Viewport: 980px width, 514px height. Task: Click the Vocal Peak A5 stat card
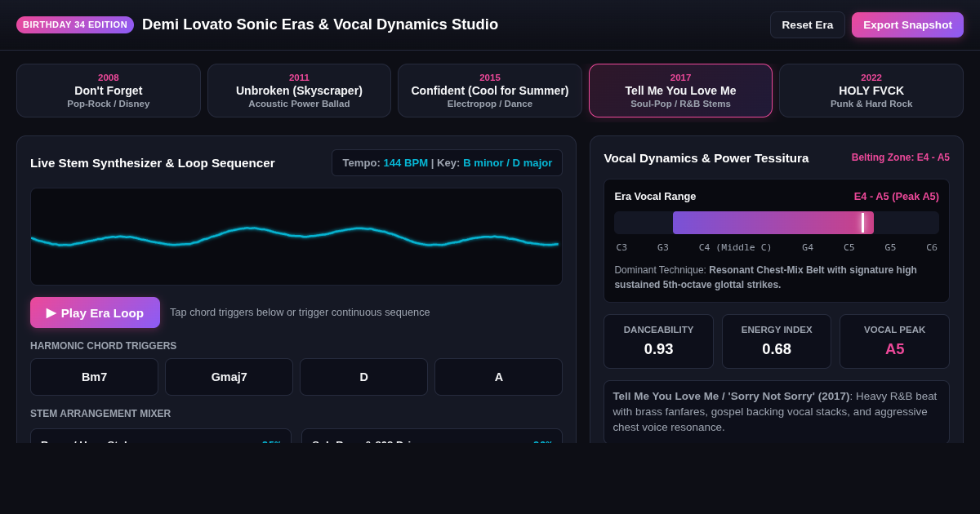click(894, 341)
